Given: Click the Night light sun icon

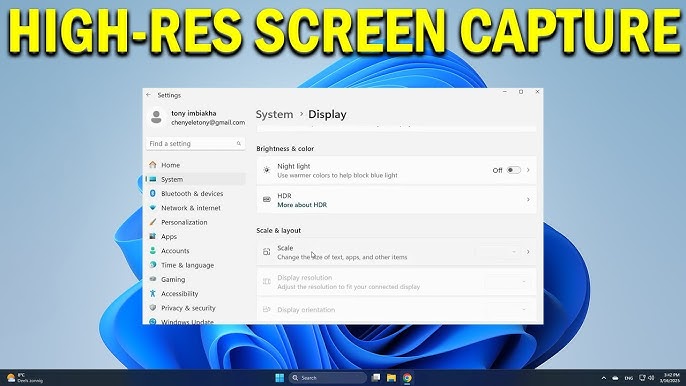Looking at the screenshot, I should tap(266, 170).
